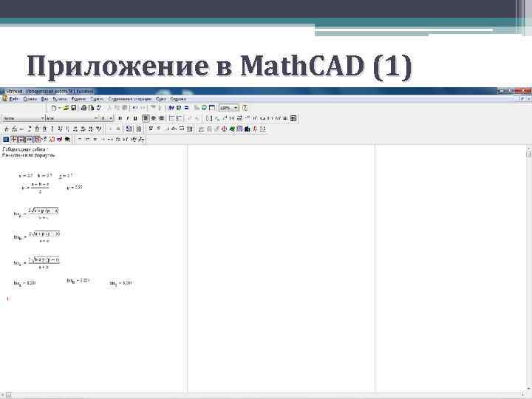
Task: Enable center text alignment
Action: click(154, 118)
